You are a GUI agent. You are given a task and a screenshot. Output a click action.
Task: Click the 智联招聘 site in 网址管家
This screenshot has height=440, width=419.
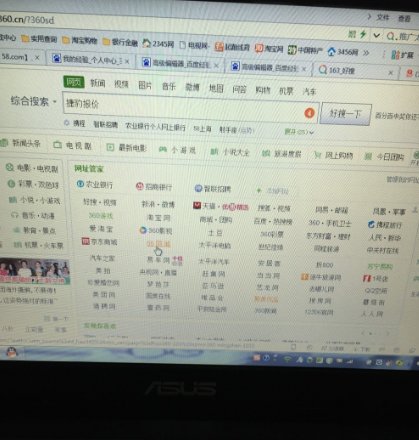coord(213,189)
